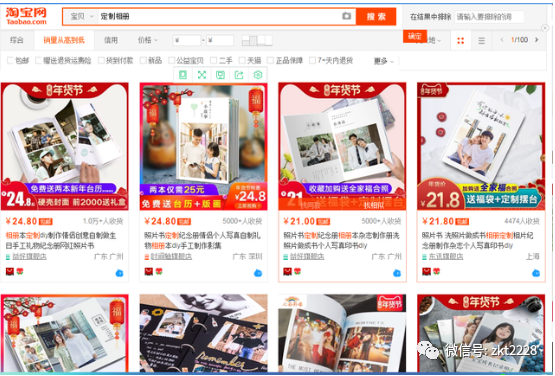Check the 天猫 Tmall filter

click(242, 61)
